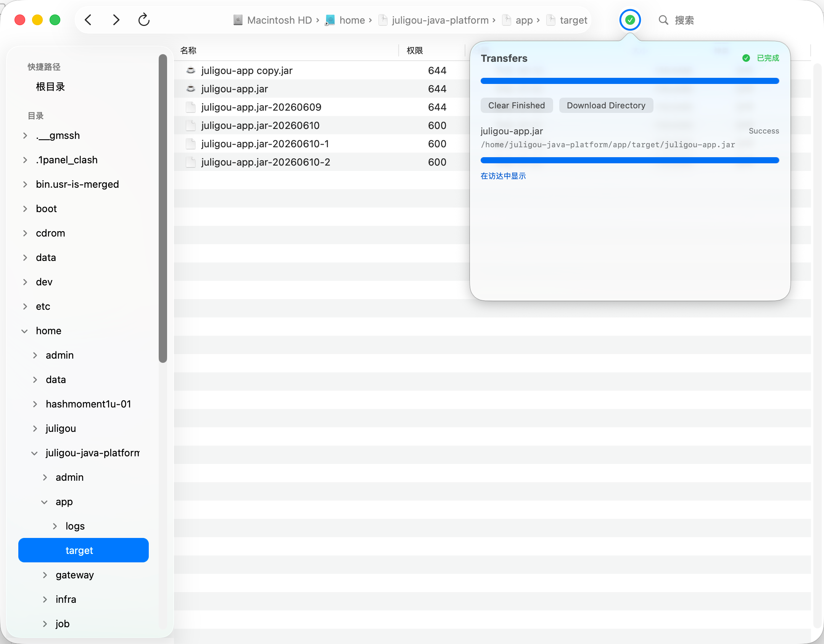
Task: Expand the .1panel_clash folder
Action: [25, 160]
